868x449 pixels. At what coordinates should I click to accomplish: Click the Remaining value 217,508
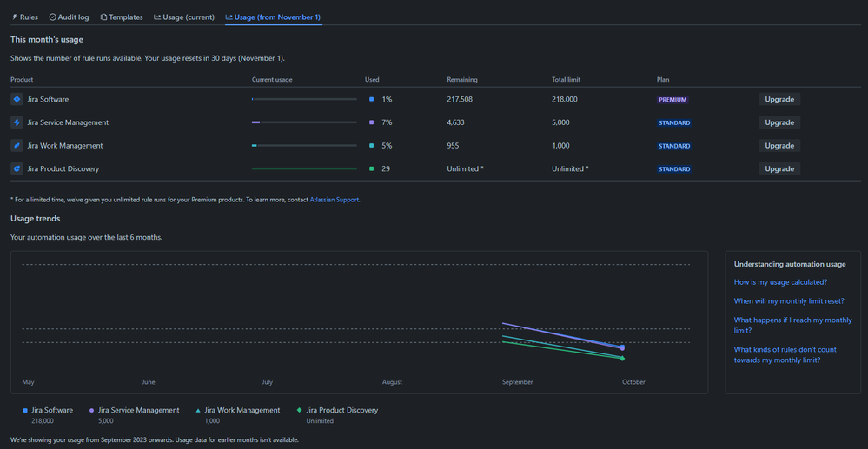(x=460, y=100)
